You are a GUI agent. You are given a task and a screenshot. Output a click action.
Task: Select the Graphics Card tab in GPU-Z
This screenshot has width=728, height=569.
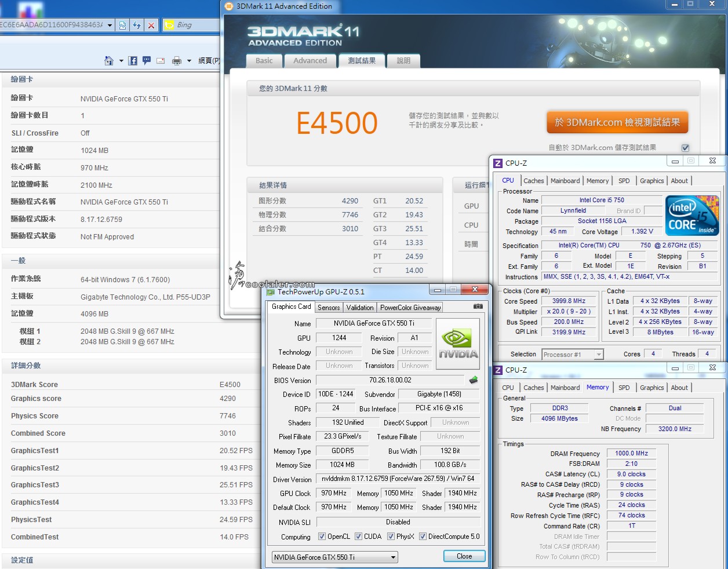point(292,307)
